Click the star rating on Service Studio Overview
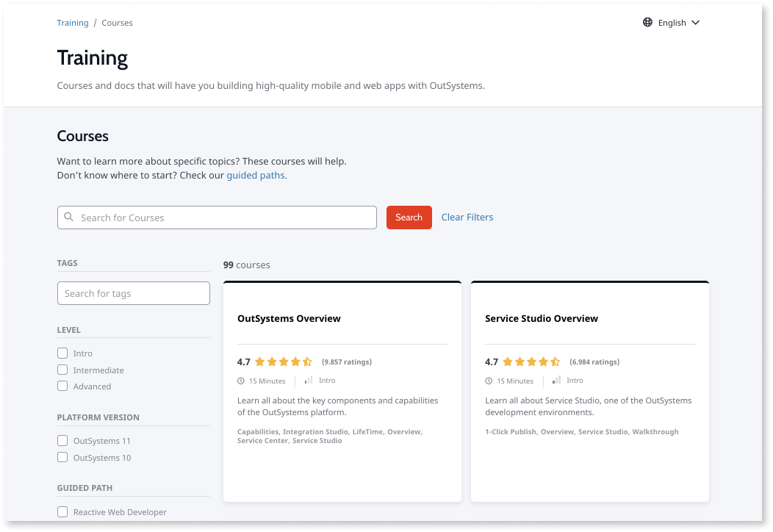This screenshot has width=773, height=532. click(531, 362)
